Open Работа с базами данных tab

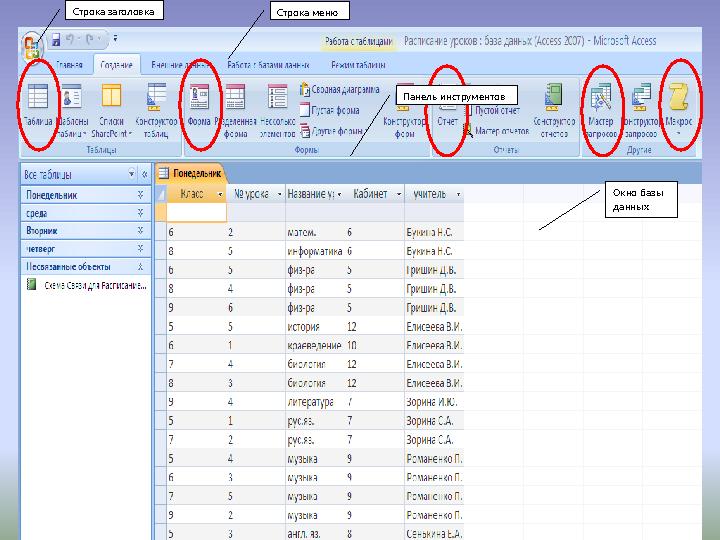tap(268, 65)
